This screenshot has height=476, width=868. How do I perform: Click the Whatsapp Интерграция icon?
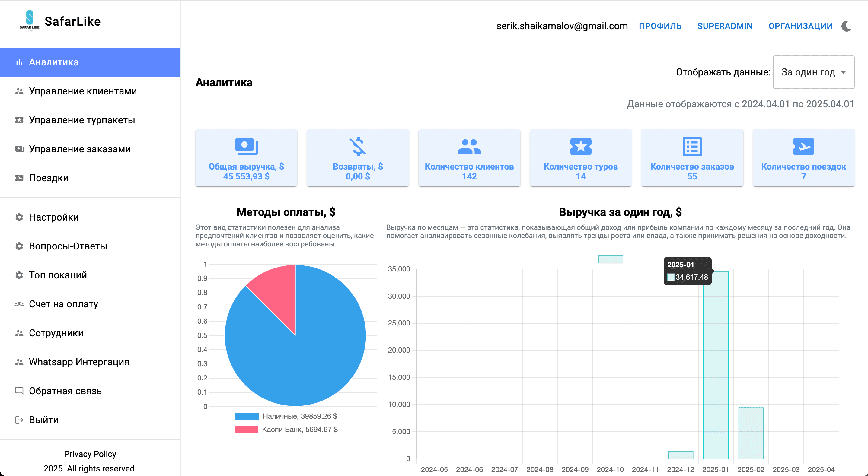(19, 362)
